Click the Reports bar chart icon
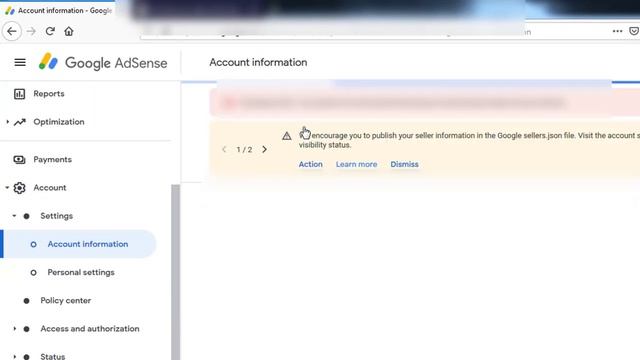Image resolution: width=640 pixels, height=360 pixels. point(19,94)
